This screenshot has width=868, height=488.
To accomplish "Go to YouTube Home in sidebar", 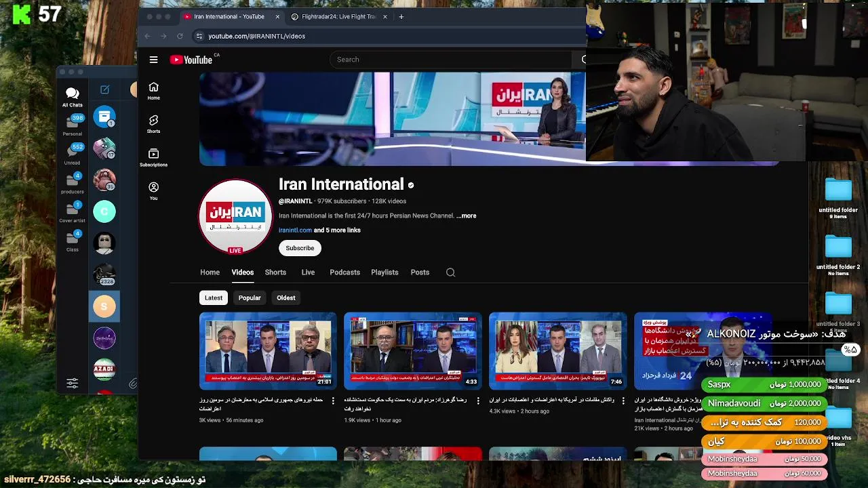I will [154, 91].
